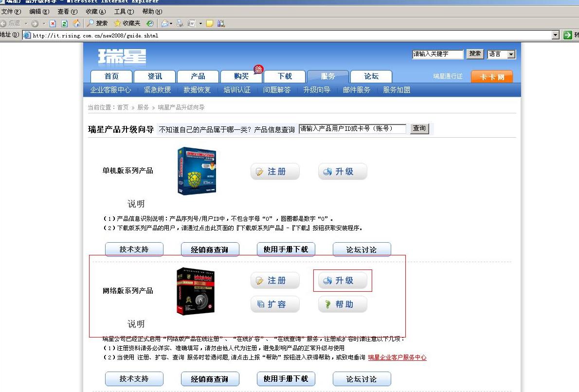Click 注册 for 单机版系列产品
Image resolution: width=579 pixels, height=392 pixels.
tap(275, 172)
